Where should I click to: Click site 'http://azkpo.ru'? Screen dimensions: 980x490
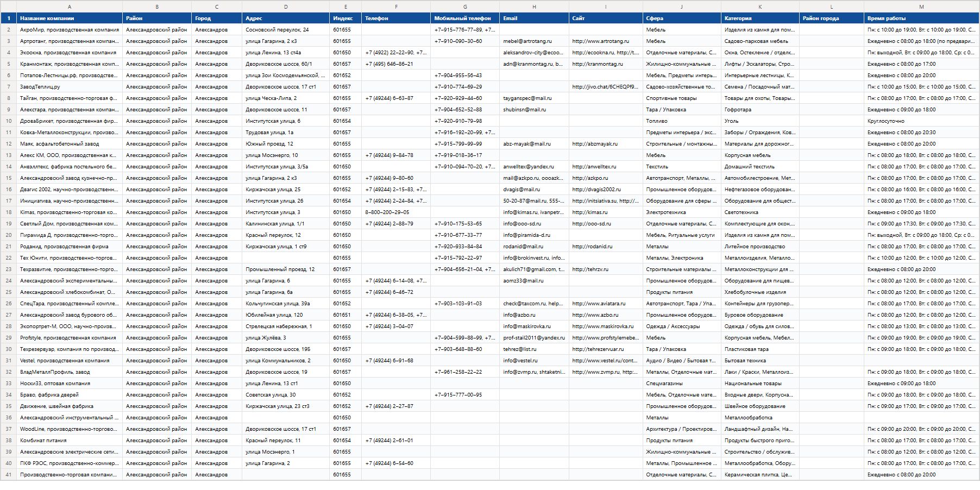(x=606, y=178)
